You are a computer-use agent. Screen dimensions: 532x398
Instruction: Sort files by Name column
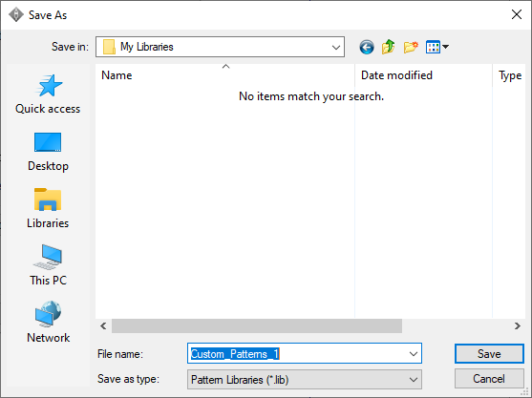click(x=225, y=75)
